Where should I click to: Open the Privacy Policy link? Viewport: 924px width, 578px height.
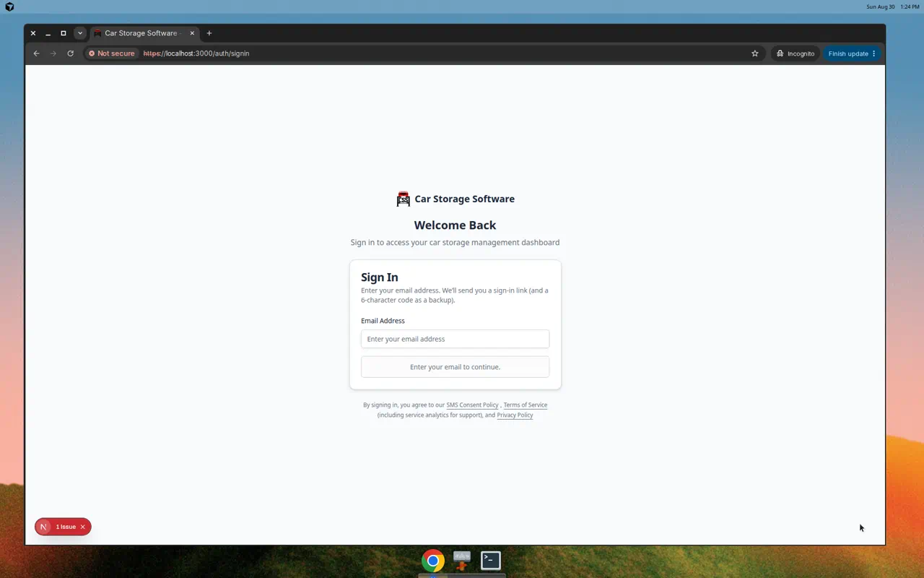pyautogui.click(x=515, y=415)
